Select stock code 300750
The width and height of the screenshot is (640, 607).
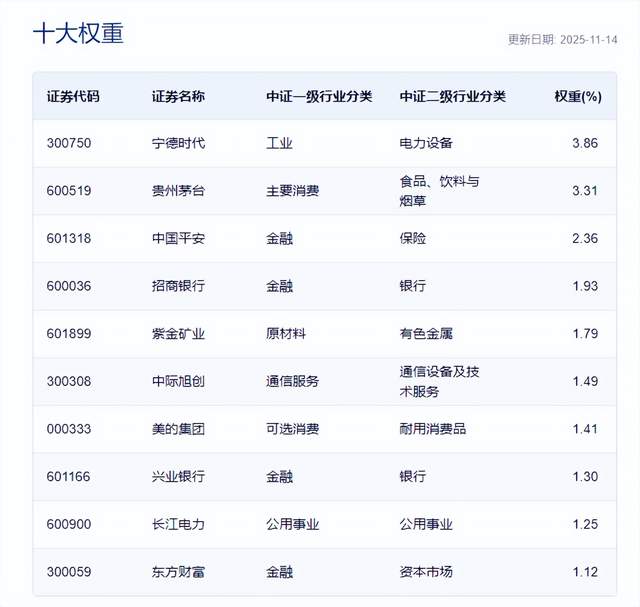(x=69, y=143)
